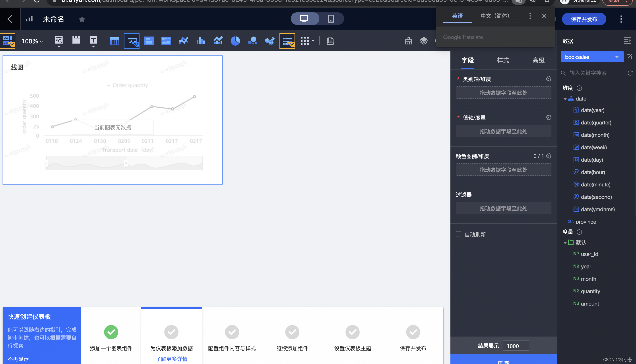This screenshot has width=636, height=364.
Task: Select the quantity measure
Action: (590, 292)
